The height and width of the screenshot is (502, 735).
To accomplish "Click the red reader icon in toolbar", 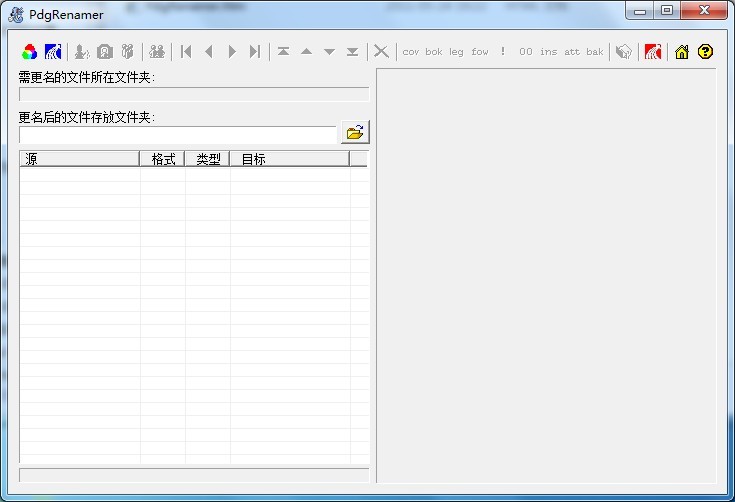I will tap(653, 52).
